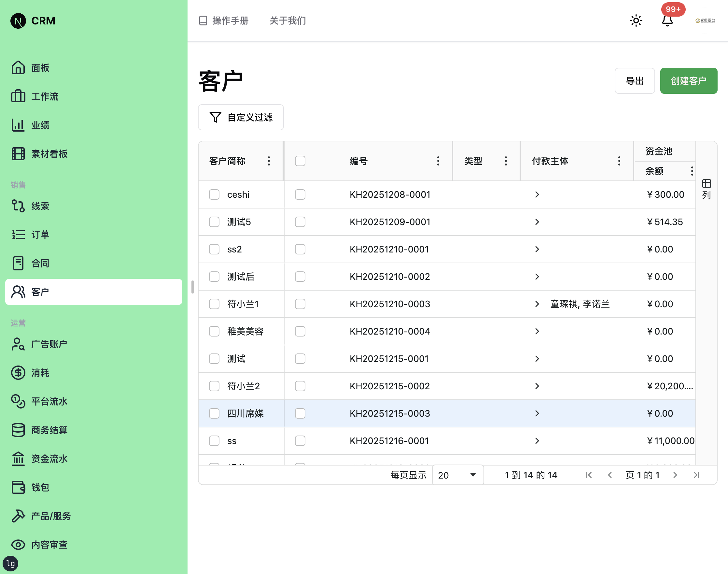Open the per-page count dropdown showing 20
This screenshot has width=728, height=574.
[x=457, y=475]
